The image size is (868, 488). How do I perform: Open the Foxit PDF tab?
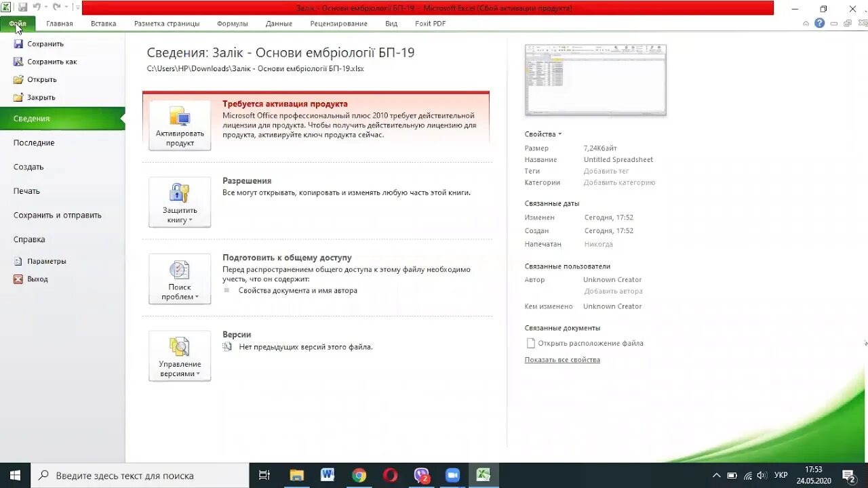[x=431, y=23]
